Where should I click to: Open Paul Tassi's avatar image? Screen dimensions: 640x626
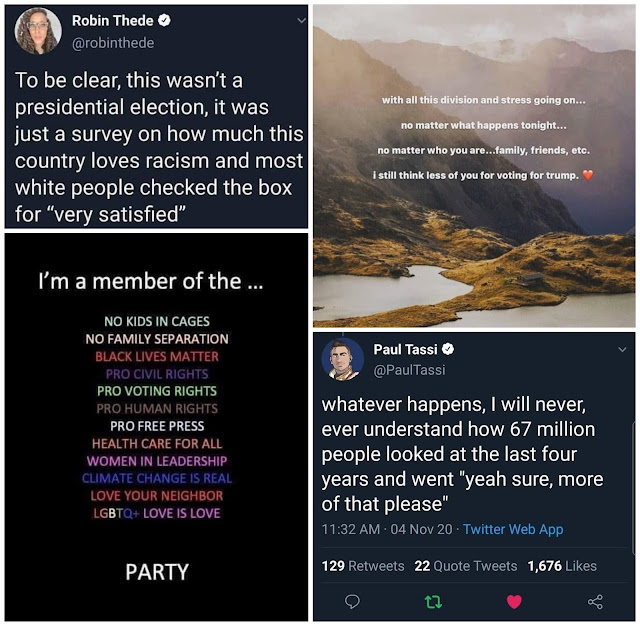[342, 360]
